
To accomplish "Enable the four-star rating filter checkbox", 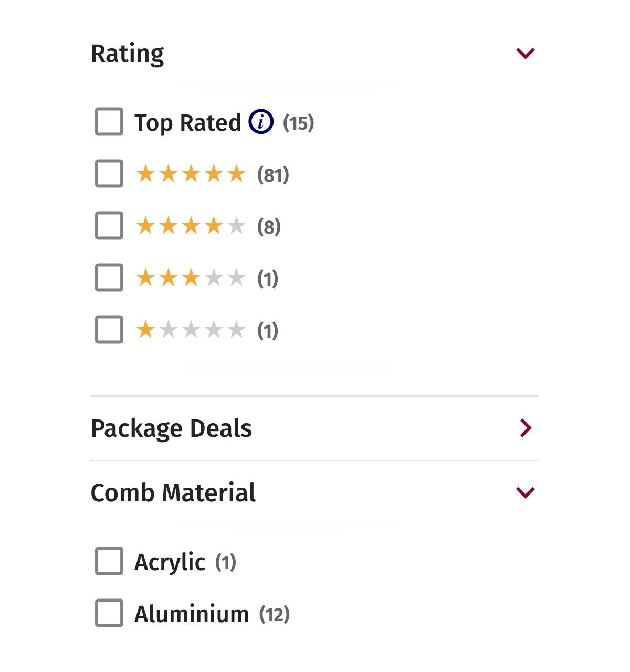I will click(x=109, y=226).
